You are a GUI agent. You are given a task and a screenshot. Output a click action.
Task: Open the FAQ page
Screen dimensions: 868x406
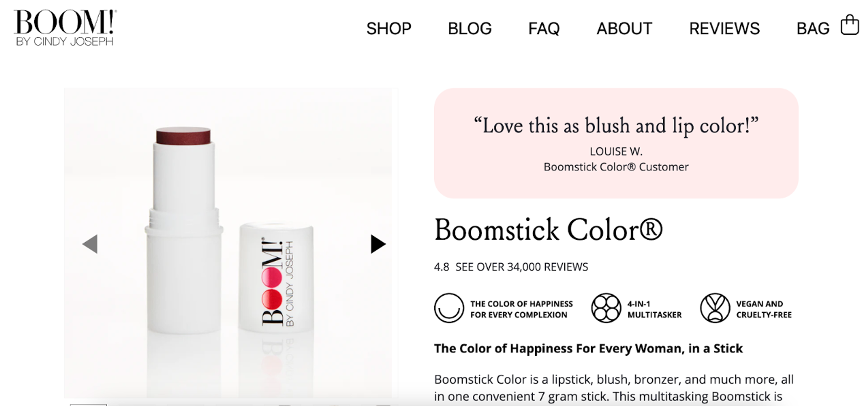pyautogui.click(x=543, y=29)
